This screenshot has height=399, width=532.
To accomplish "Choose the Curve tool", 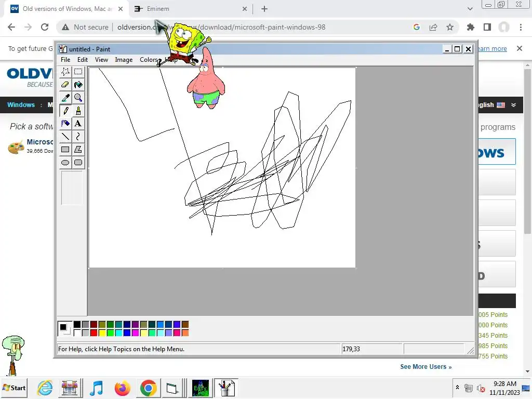I will click(x=78, y=137).
